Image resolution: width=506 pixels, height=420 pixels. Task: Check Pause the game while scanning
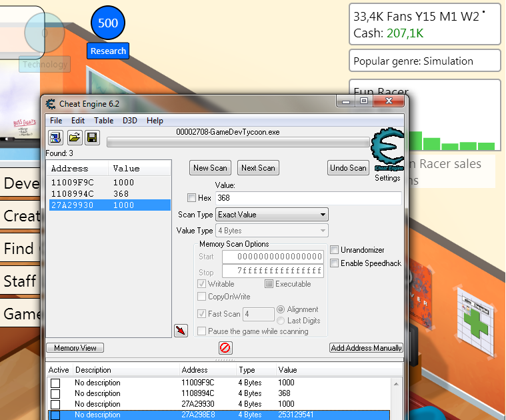[x=202, y=331]
